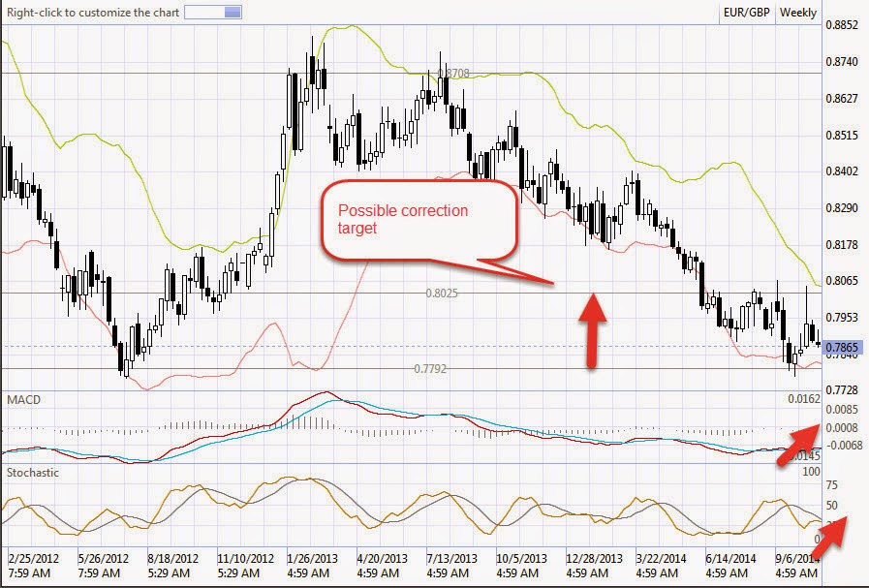Screen dimensions: 869x588
Task: Change the Weekly timeframe setting
Action: [x=798, y=13]
